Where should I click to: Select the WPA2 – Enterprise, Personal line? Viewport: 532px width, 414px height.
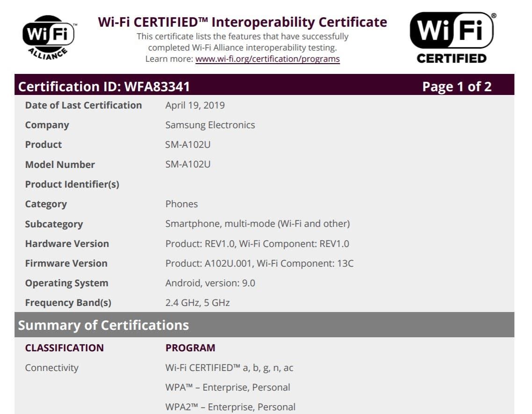coord(230,407)
